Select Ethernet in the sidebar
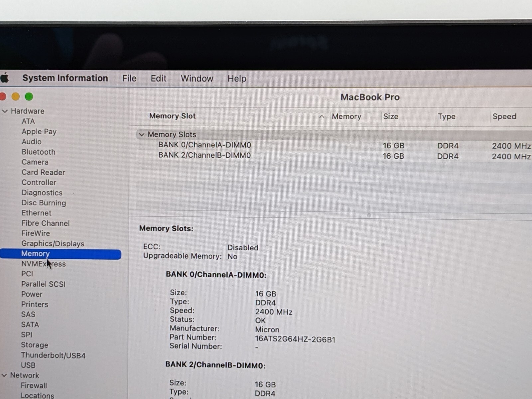532x399 pixels. tap(37, 213)
